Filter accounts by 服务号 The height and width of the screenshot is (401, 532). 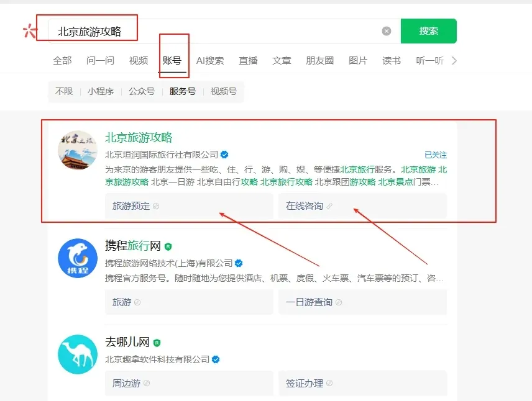(183, 91)
